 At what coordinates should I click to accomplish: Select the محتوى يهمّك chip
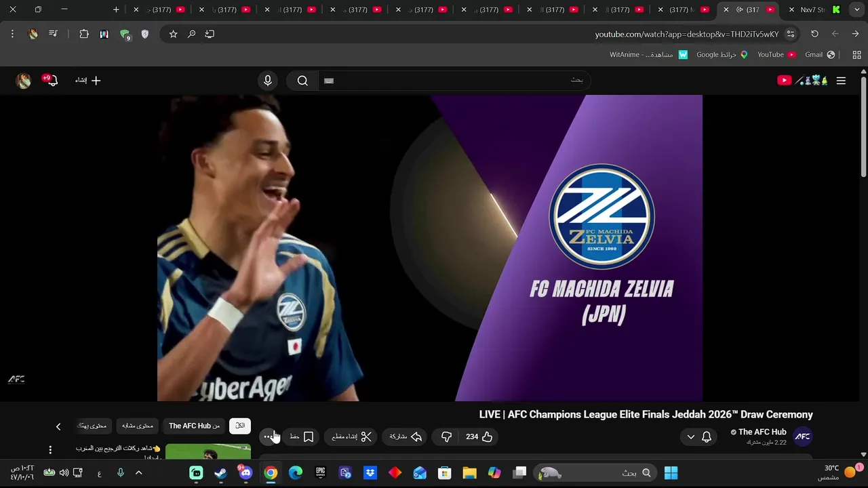point(92,426)
